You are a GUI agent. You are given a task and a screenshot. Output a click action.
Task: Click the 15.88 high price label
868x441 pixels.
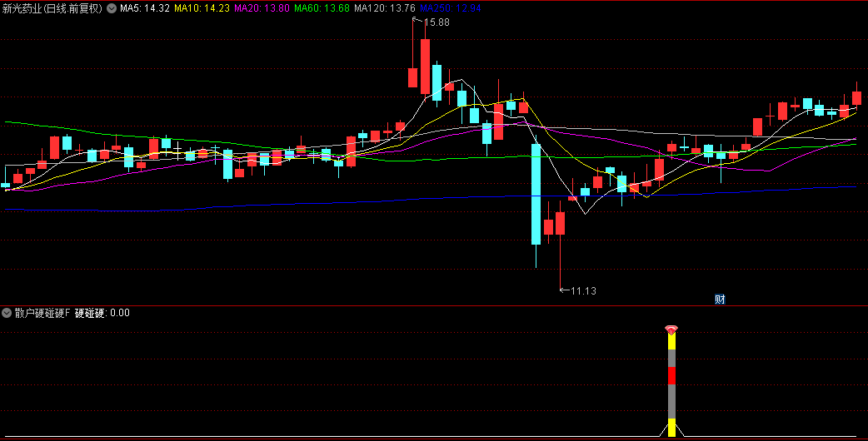[x=436, y=22]
